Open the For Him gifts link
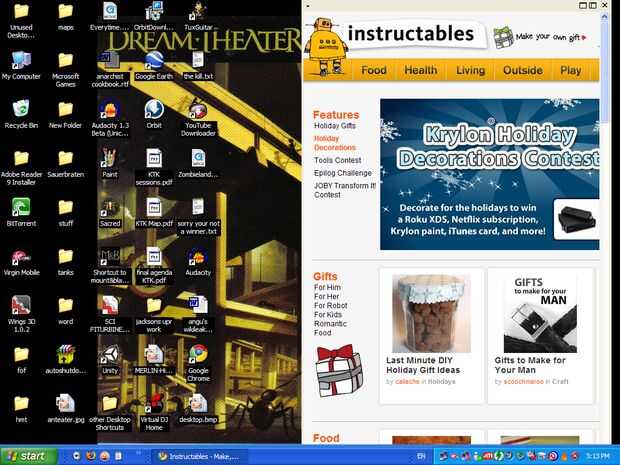This screenshot has height=465, width=620. [x=327, y=287]
